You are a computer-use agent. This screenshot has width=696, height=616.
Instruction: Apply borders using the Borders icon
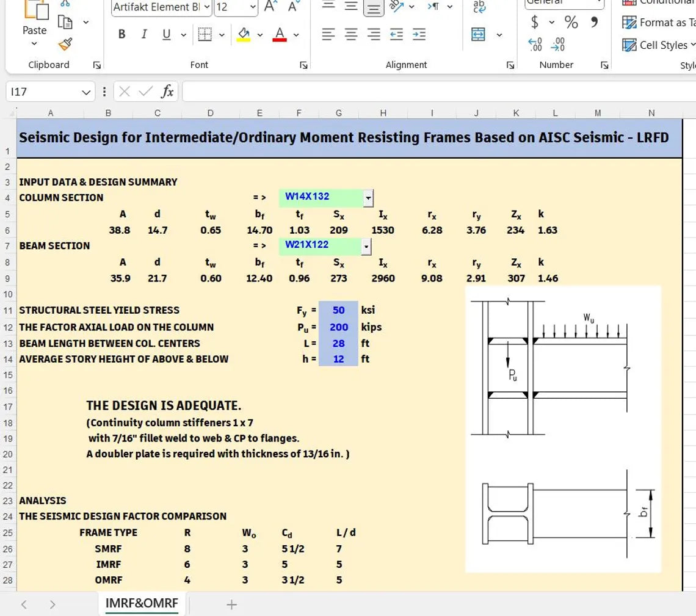tap(205, 34)
